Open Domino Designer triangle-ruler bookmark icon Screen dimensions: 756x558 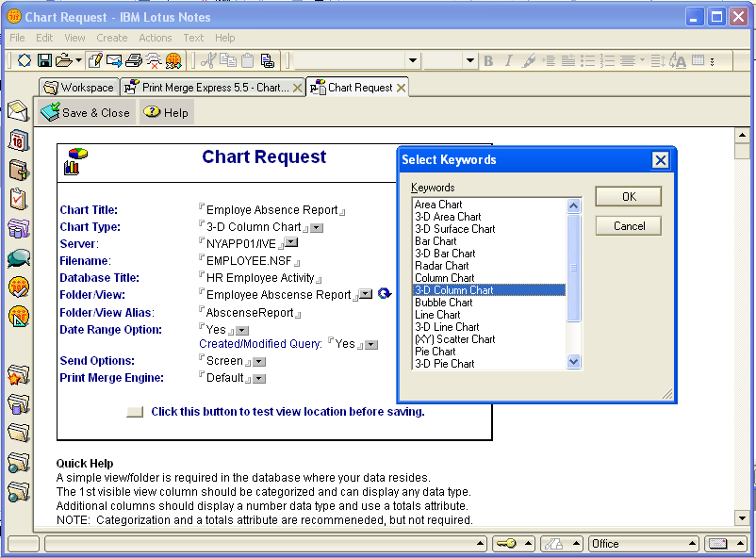(x=19, y=317)
